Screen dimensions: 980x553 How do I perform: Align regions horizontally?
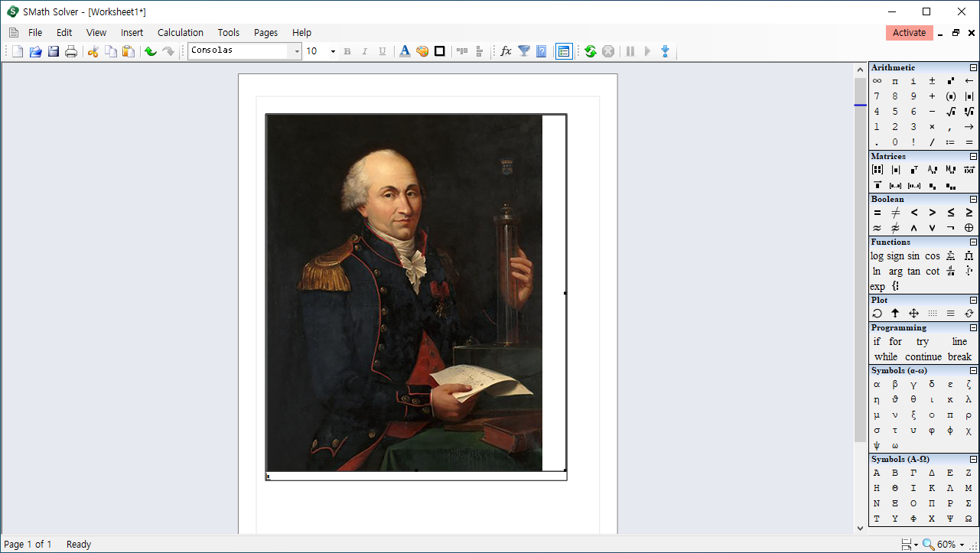tap(462, 51)
